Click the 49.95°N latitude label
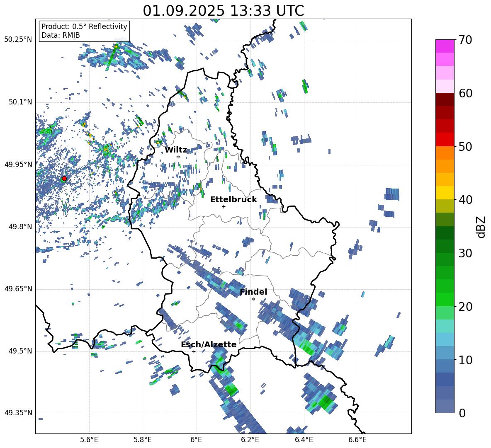The height and width of the screenshot is (448, 491). tap(18, 164)
